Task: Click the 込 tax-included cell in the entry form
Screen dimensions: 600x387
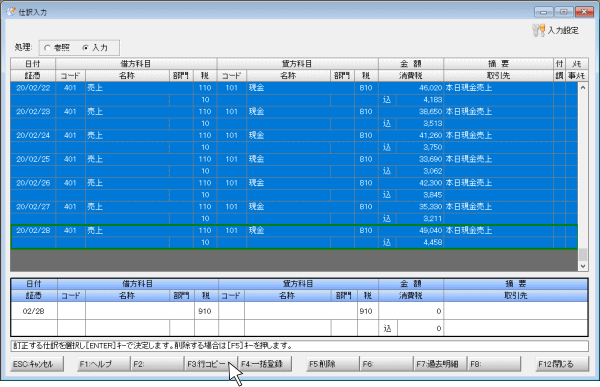Action: tap(388, 328)
